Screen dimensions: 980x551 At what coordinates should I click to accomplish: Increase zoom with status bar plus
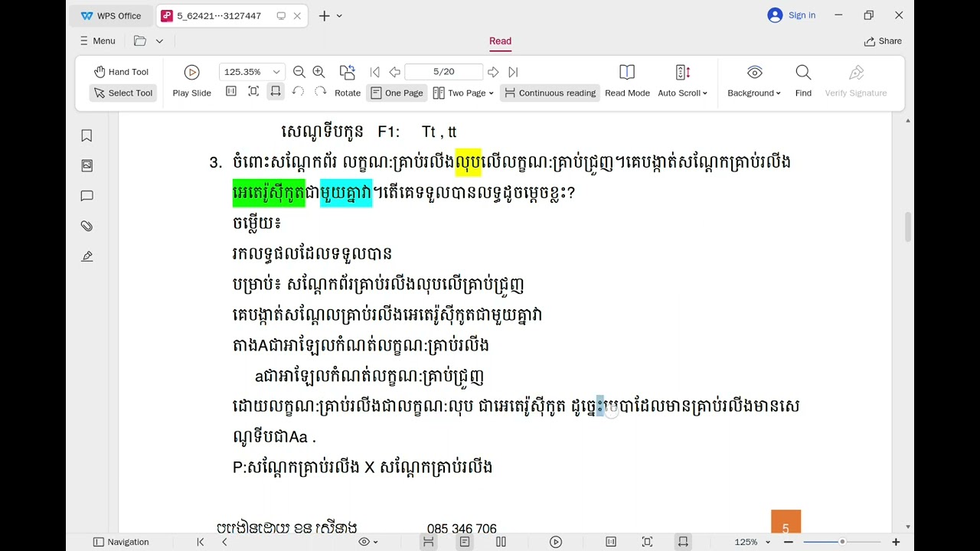pos(896,542)
